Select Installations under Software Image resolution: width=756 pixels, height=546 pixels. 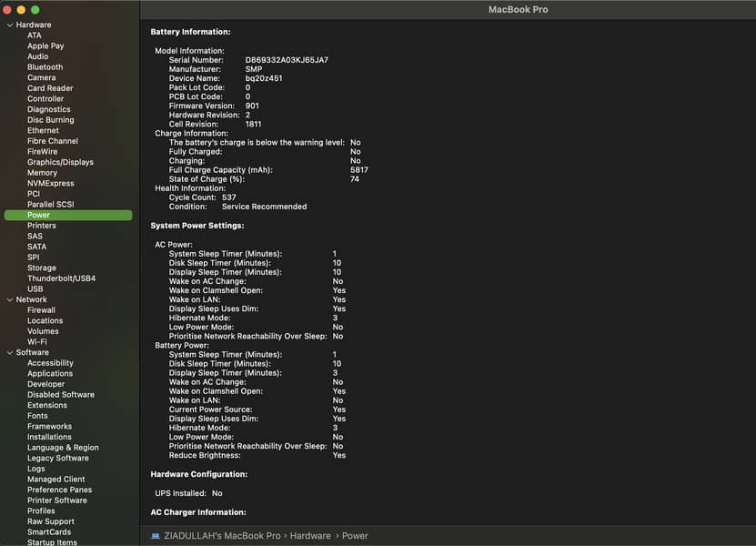click(49, 438)
